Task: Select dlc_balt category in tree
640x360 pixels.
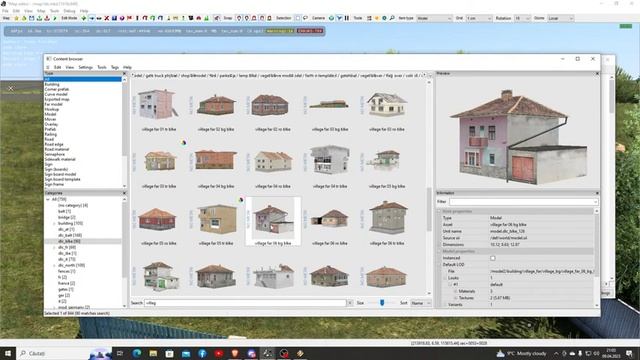Action: (70, 235)
